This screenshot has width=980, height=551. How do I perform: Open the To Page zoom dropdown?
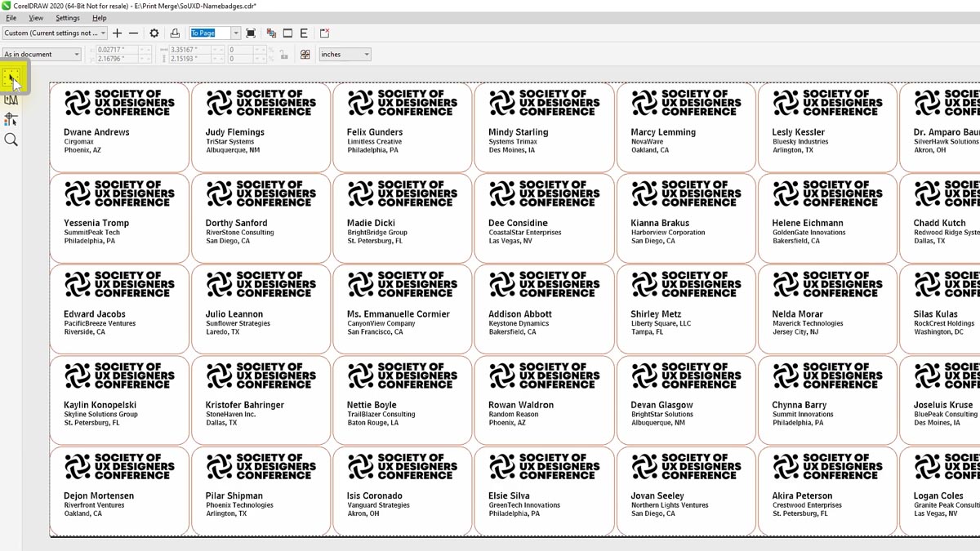pyautogui.click(x=235, y=33)
